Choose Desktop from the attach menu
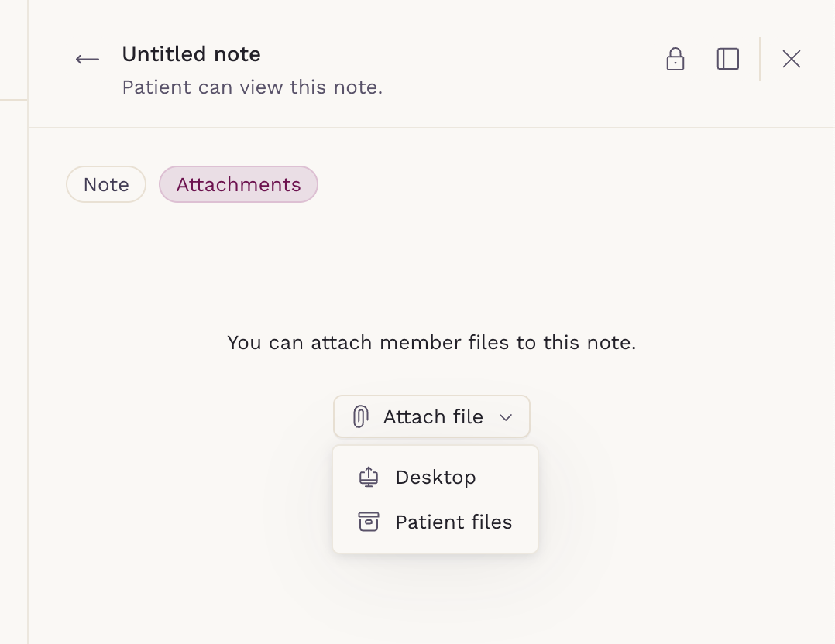This screenshot has width=835, height=644. (435, 477)
